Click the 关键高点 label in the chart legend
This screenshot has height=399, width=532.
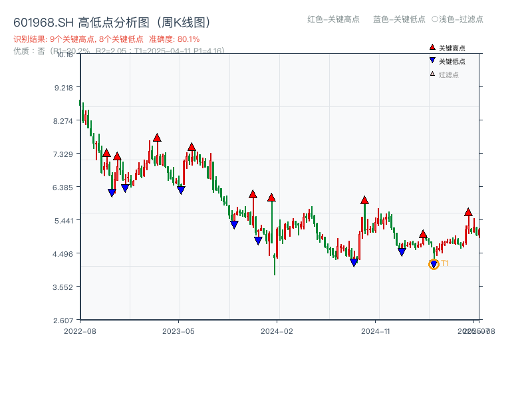coord(452,48)
